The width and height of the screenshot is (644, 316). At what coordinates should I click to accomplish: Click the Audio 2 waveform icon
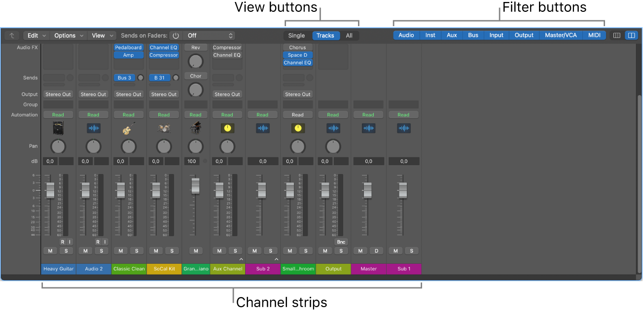[93, 128]
